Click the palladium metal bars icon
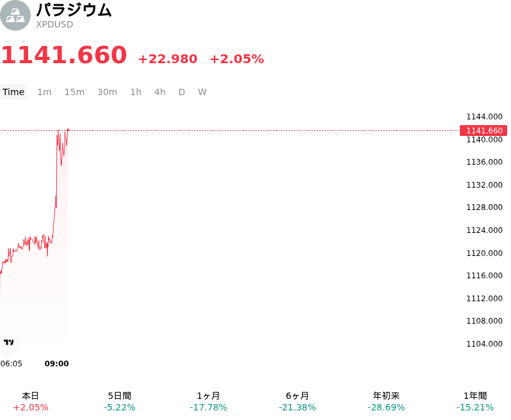Screen dimensions: 511x420 click(x=15, y=15)
